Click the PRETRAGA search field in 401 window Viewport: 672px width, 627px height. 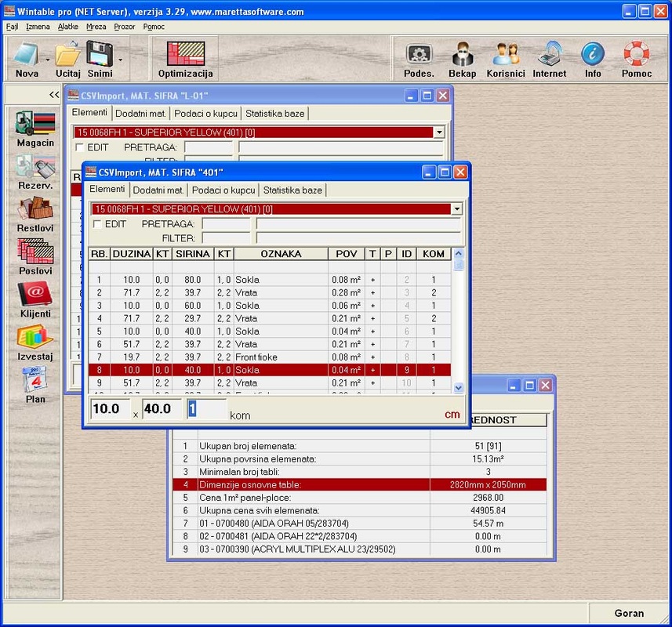[226, 224]
